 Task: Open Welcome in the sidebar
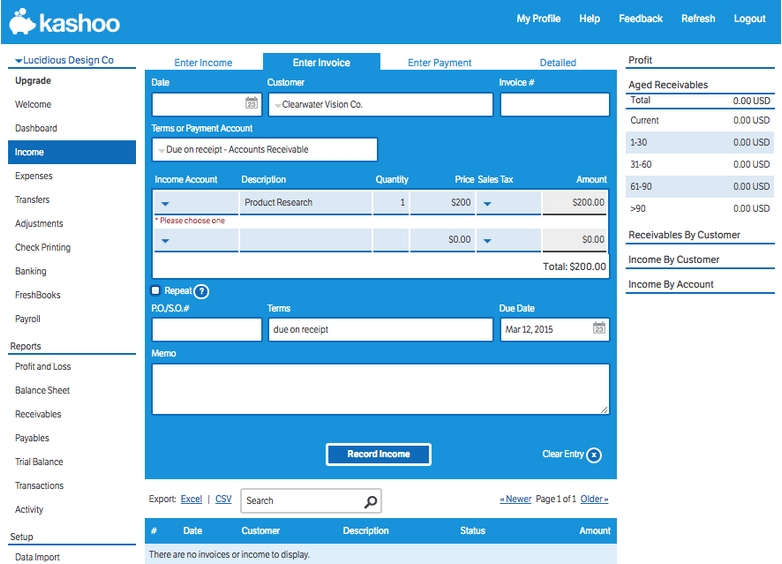tap(33, 105)
